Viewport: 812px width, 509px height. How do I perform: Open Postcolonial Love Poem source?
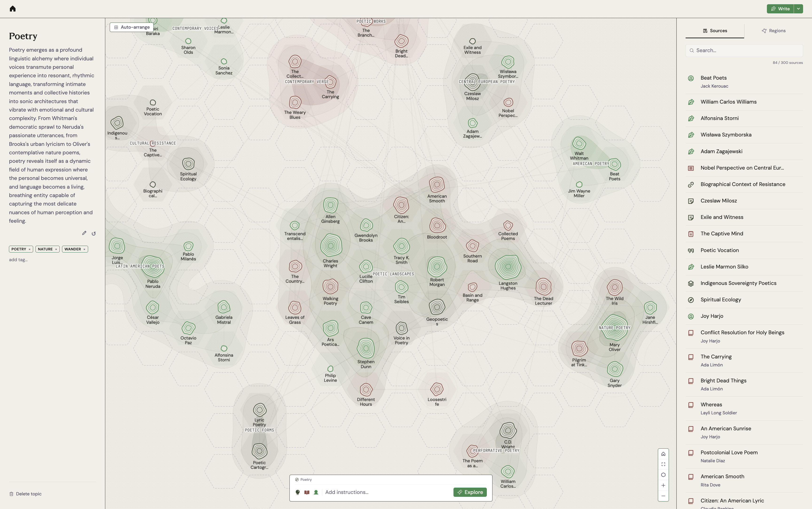tap(744, 456)
